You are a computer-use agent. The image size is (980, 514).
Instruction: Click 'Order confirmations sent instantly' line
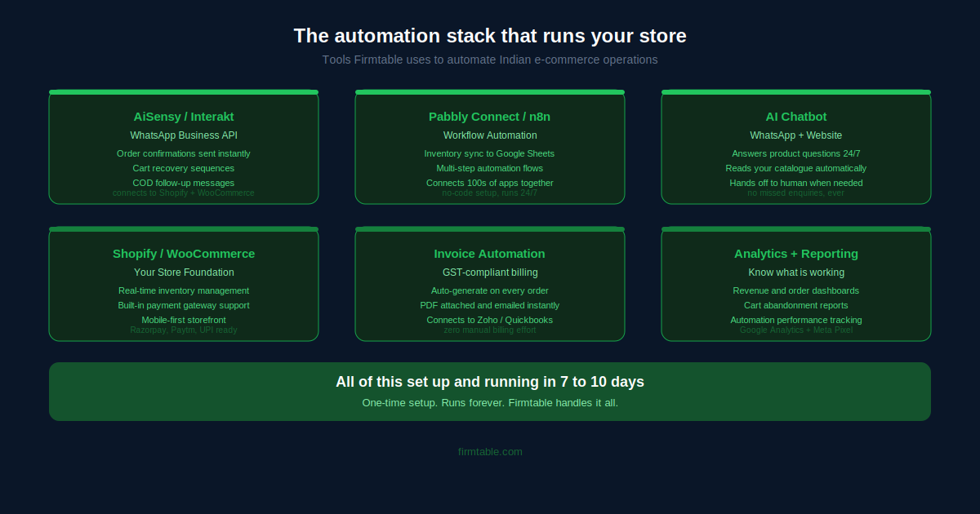click(x=184, y=153)
